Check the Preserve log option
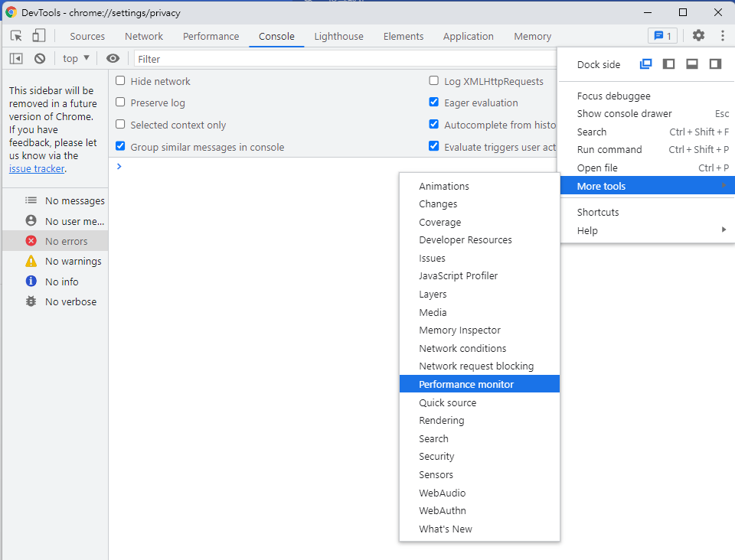This screenshot has height=560, width=735. coord(120,103)
